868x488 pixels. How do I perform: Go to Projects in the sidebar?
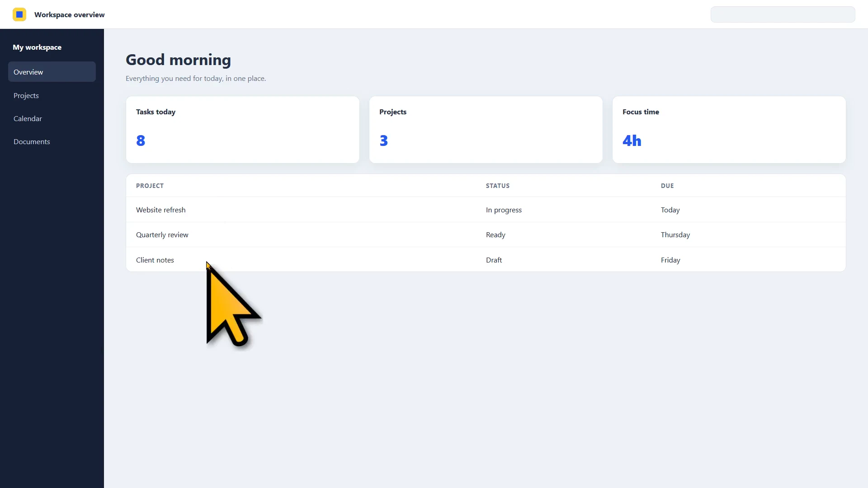click(52, 95)
